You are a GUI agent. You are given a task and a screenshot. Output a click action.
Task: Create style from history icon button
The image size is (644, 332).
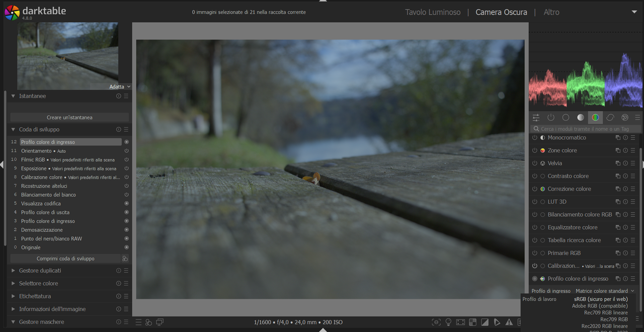click(125, 258)
